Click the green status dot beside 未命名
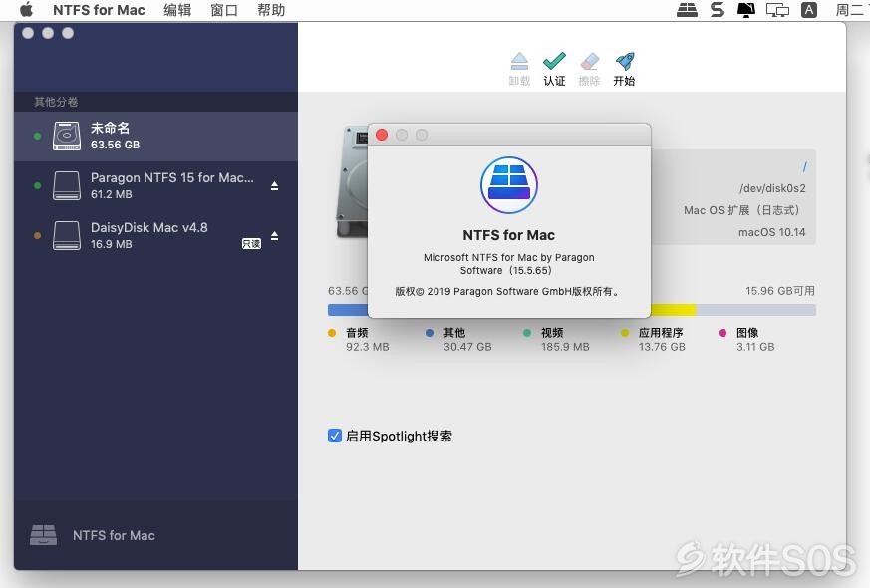Viewport: 870px width, 588px height. coord(37,136)
